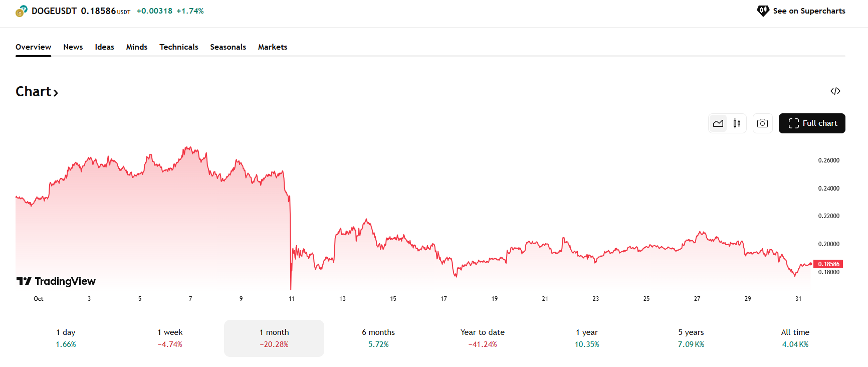Select Year to date range
This screenshot has height=367, width=868.
(x=483, y=338)
